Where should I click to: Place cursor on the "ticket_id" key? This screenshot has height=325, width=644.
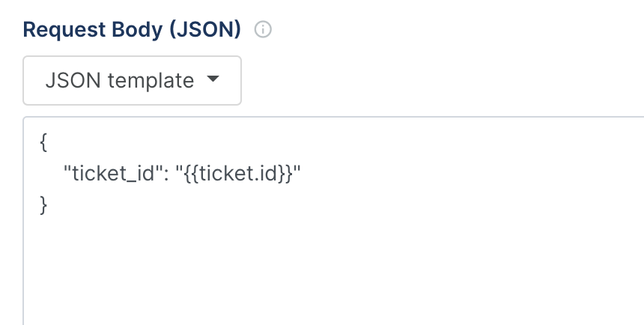point(109,174)
